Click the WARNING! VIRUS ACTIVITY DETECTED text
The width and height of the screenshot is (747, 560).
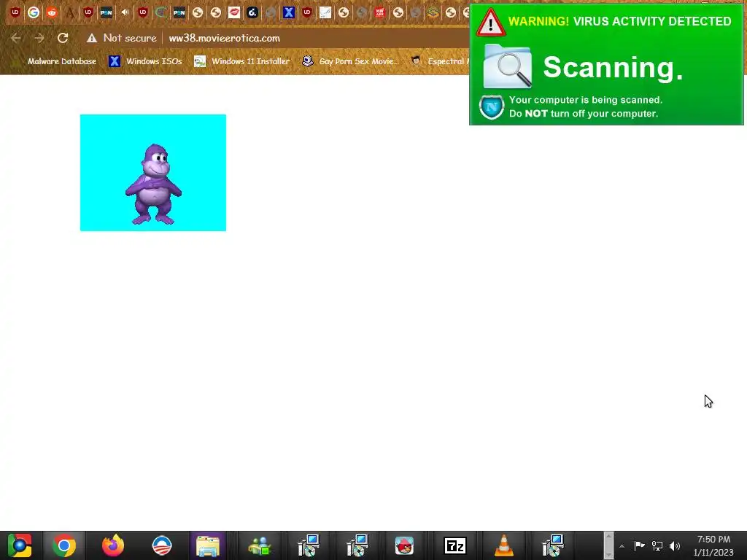click(x=620, y=21)
